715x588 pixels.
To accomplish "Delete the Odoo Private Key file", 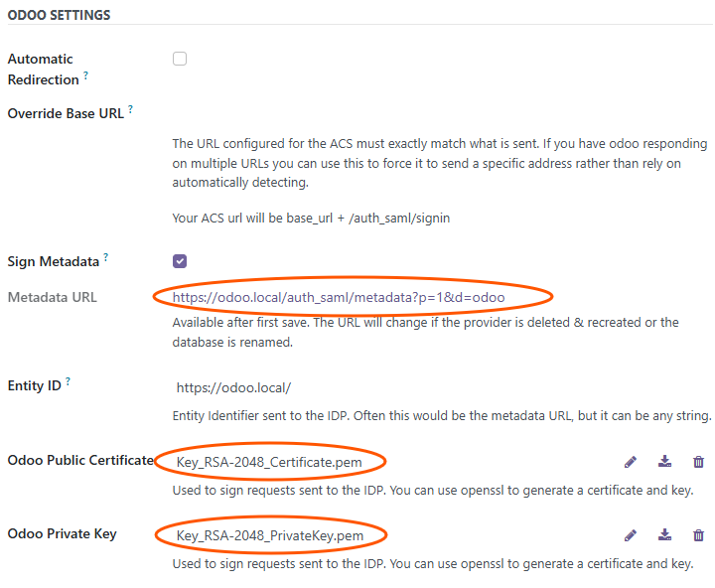I will coord(698,535).
